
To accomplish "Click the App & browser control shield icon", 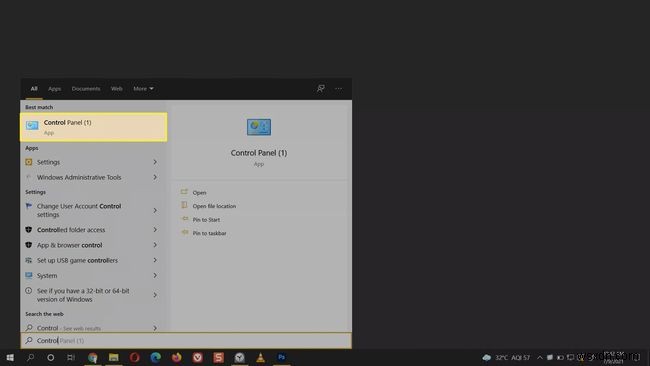I will tap(29, 245).
